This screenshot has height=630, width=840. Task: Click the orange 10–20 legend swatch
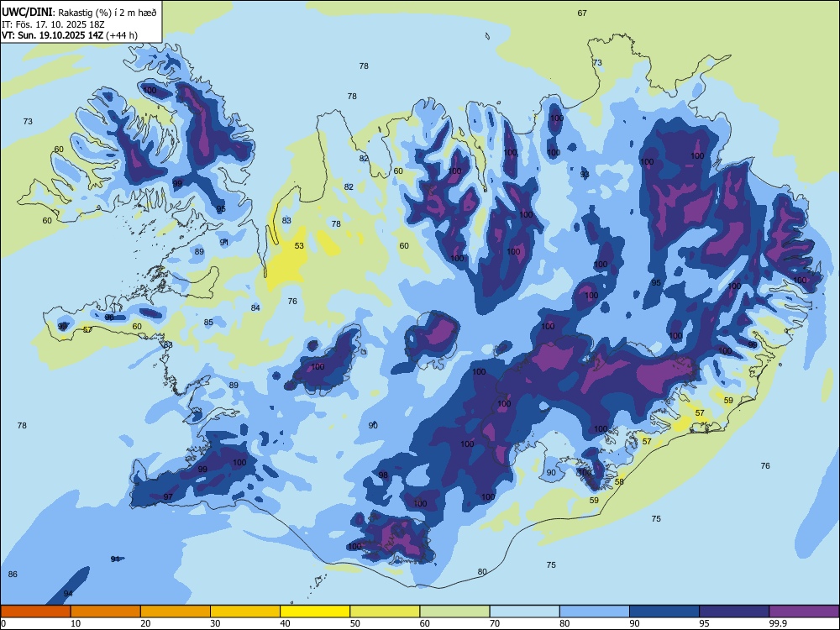tap(106, 612)
